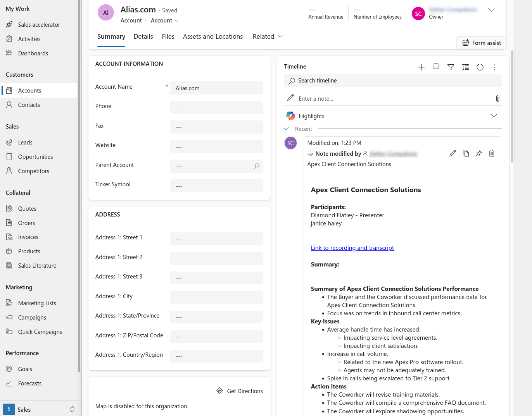This screenshot has width=532, height=416.
Task: Click the Search timeline field
Action: (393, 81)
